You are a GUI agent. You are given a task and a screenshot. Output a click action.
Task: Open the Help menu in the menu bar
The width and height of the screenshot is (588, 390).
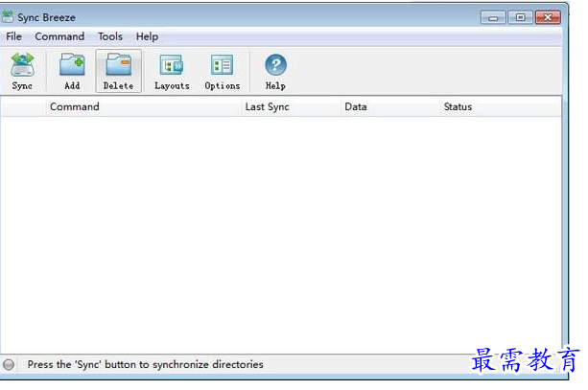(x=147, y=36)
